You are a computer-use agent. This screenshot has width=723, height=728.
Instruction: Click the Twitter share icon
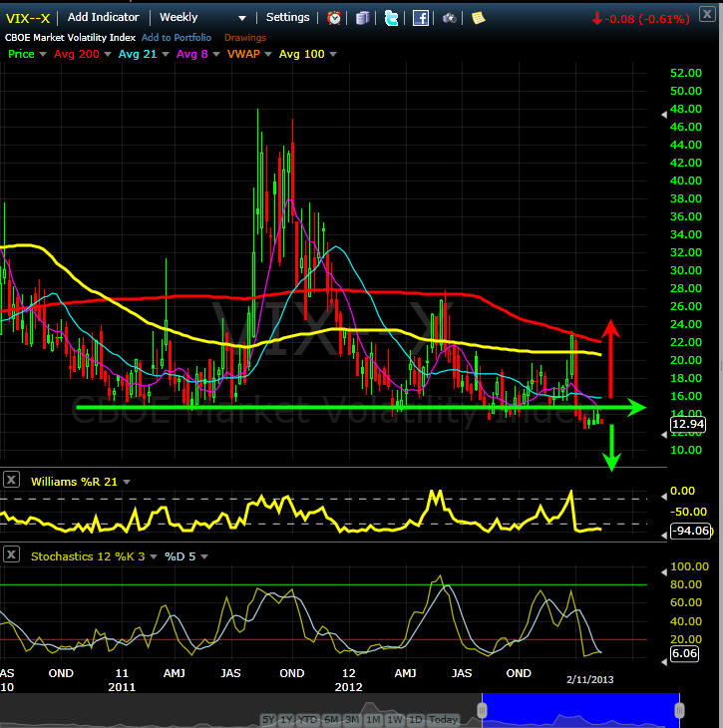pyautogui.click(x=392, y=18)
